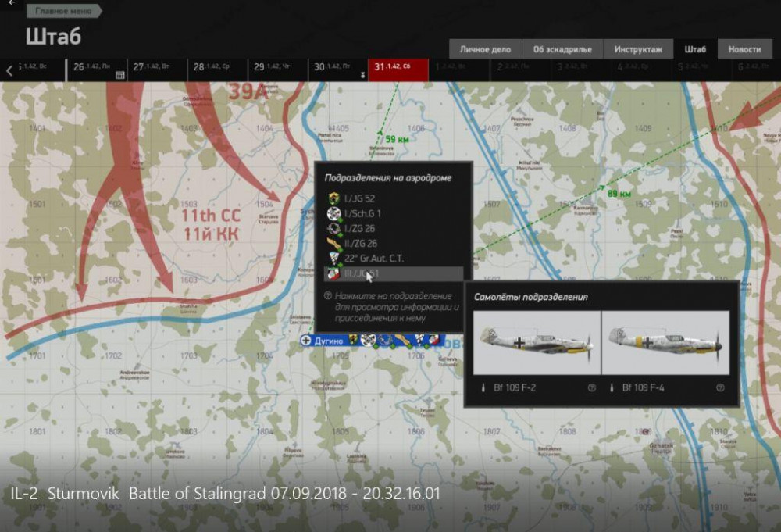This screenshot has height=532, width=781.
Task: Open the Инструктаж tab
Action: (x=638, y=49)
